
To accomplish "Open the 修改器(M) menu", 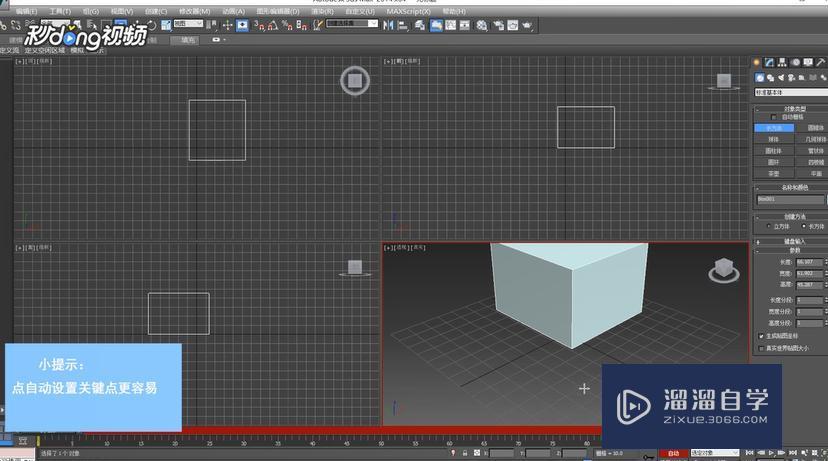I will coord(194,11).
